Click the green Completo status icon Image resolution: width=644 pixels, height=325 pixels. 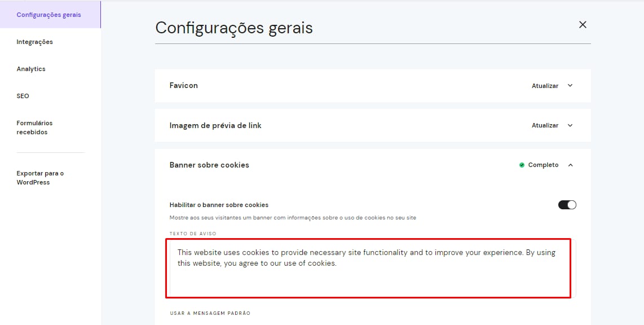522,165
